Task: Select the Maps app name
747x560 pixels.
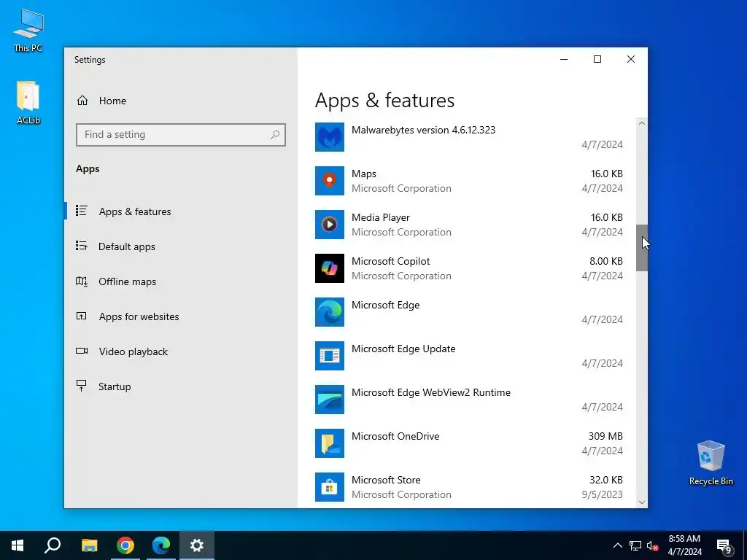Action: (364, 174)
